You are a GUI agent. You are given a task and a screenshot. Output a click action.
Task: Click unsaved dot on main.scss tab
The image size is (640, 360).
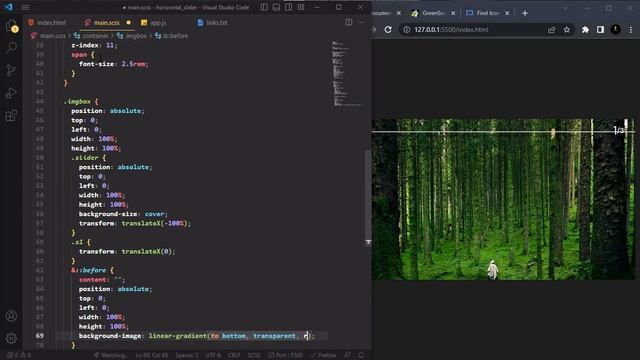click(x=129, y=22)
